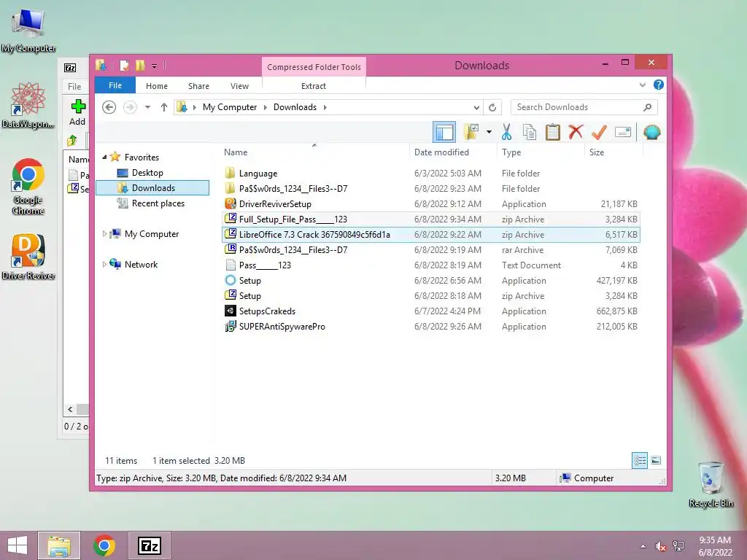
Task: Click the orange checkmark Properties icon
Action: (x=599, y=132)
